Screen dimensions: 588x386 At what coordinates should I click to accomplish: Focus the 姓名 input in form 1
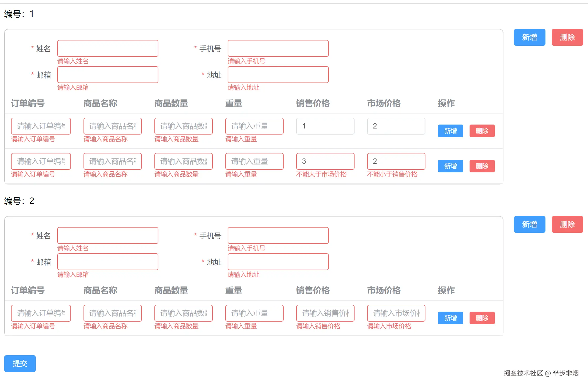[x=108, y=48]
